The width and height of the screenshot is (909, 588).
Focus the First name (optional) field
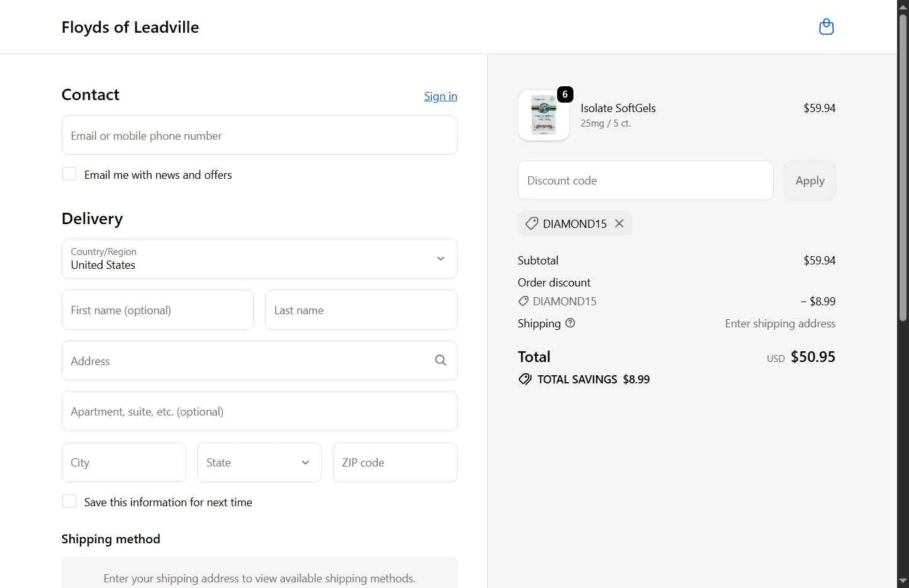157,310
